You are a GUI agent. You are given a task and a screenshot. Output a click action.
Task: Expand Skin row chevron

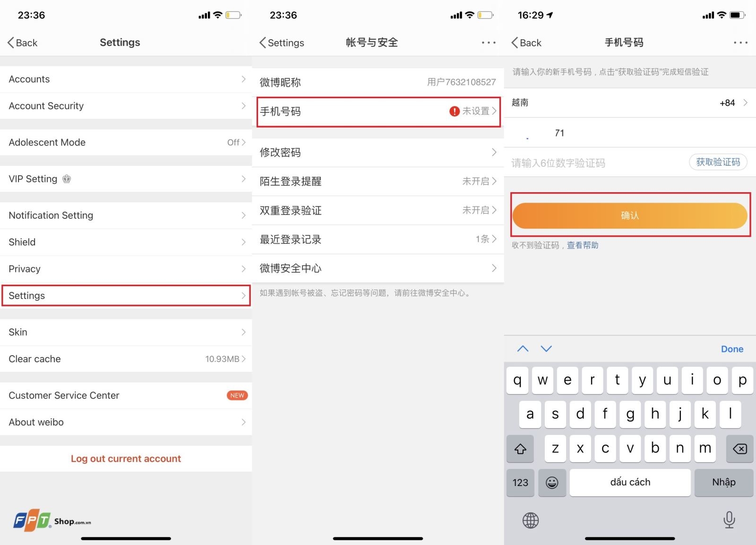(x=243, y=332)
